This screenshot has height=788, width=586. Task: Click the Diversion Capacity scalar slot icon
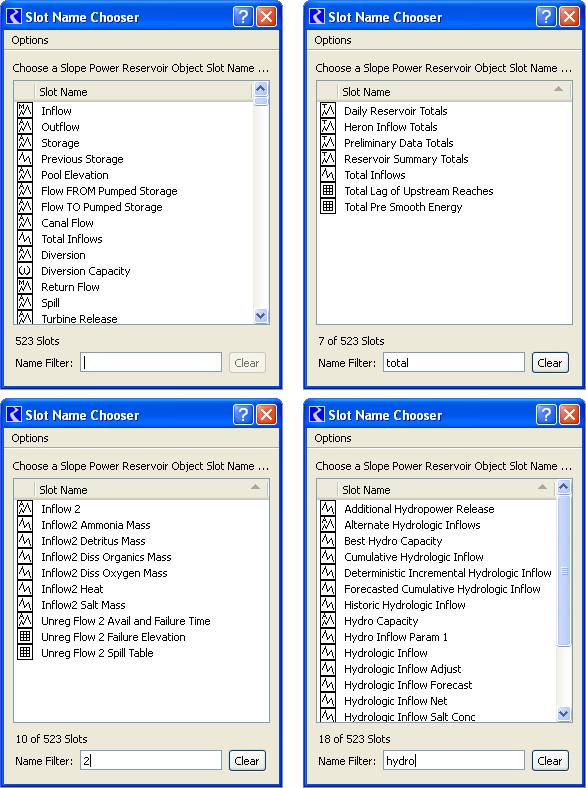pos(25,271)
